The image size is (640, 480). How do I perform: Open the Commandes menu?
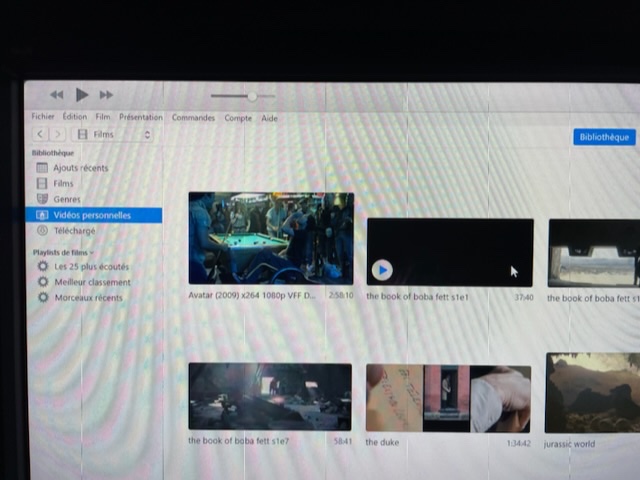click(x=193, y=118)
